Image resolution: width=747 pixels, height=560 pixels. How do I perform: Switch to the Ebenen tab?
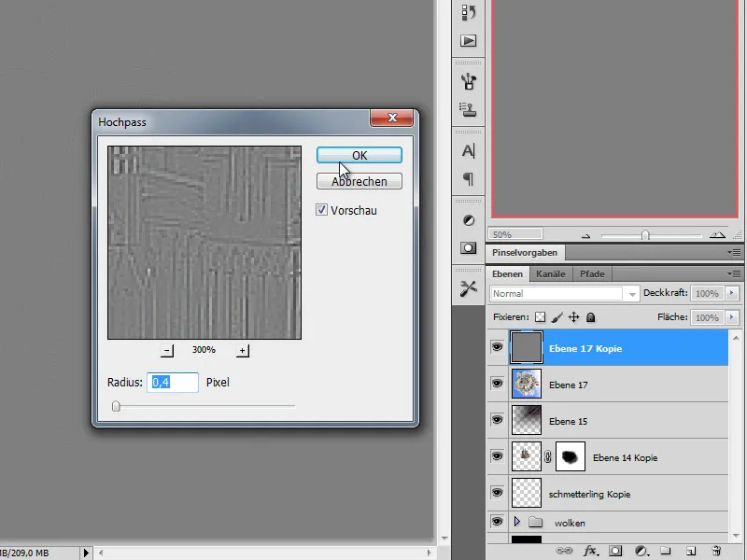pos(507,273)
